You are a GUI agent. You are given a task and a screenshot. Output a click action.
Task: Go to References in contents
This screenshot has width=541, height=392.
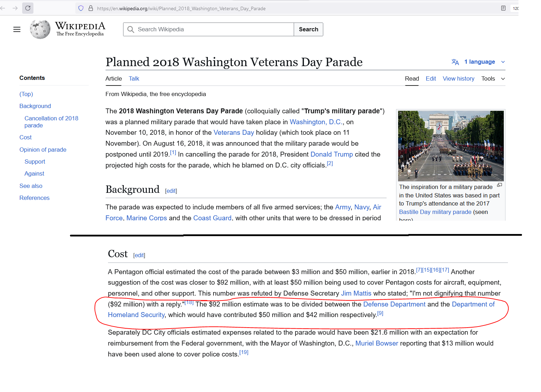coord(34,198)
